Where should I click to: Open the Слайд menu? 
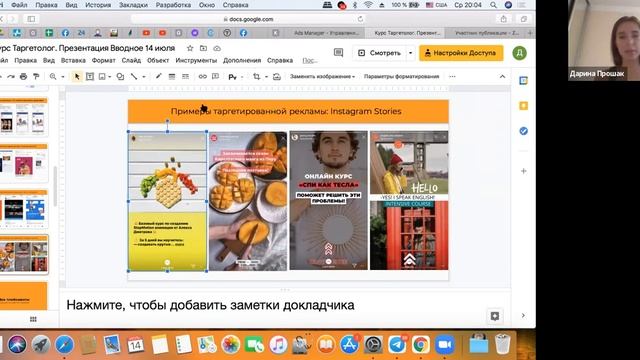[131, 60]
